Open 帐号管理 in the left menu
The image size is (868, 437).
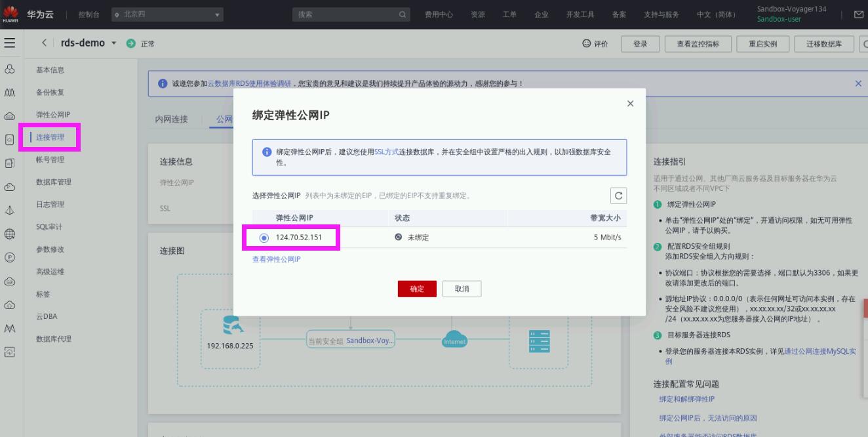50,159
